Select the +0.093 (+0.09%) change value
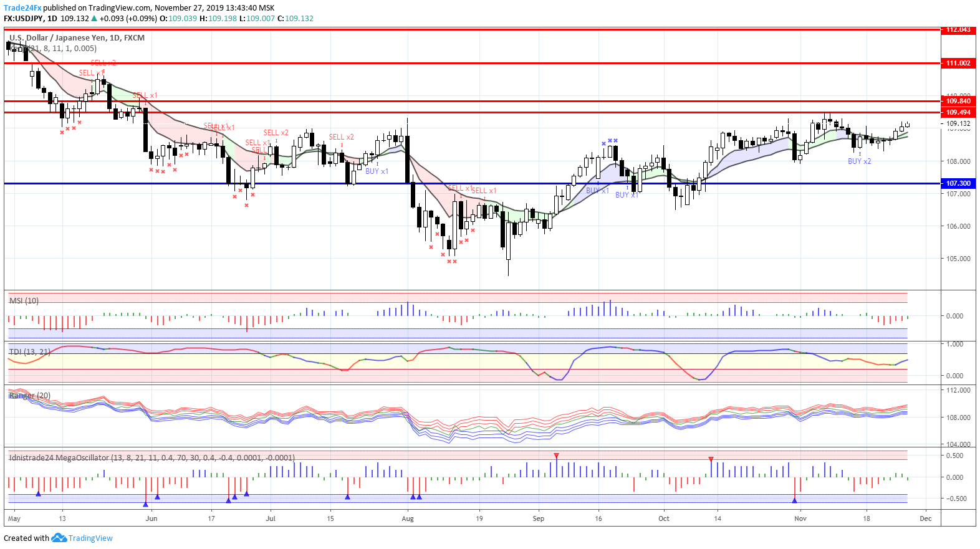Image resolution: width=980 pixels, height=549 pixels. click(x=128, y=19)
